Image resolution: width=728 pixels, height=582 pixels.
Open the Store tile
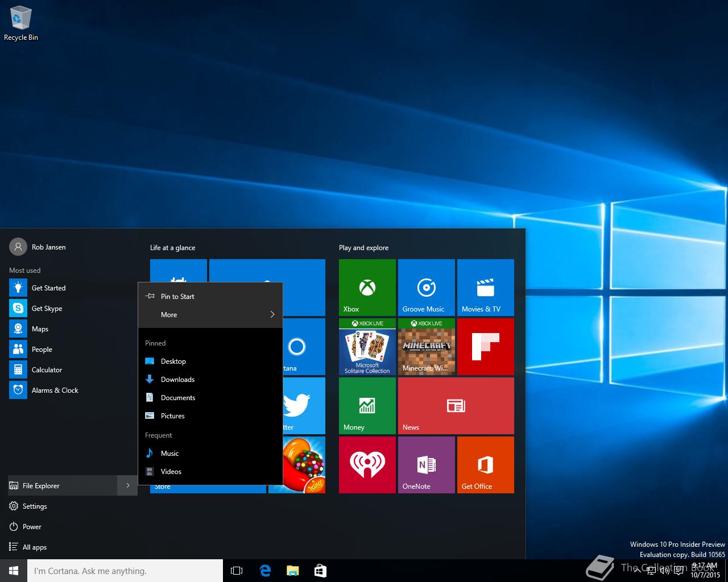pos(208,488)
